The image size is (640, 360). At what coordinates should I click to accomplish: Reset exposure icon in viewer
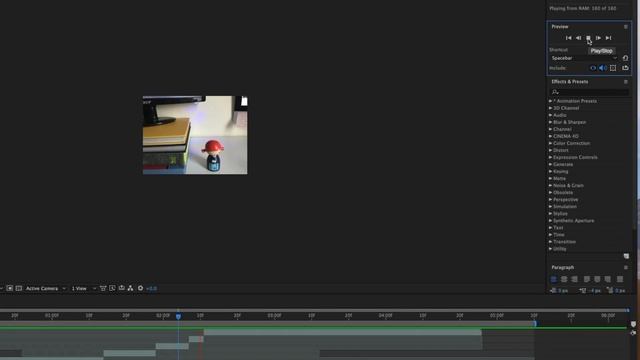click(140, 289)
